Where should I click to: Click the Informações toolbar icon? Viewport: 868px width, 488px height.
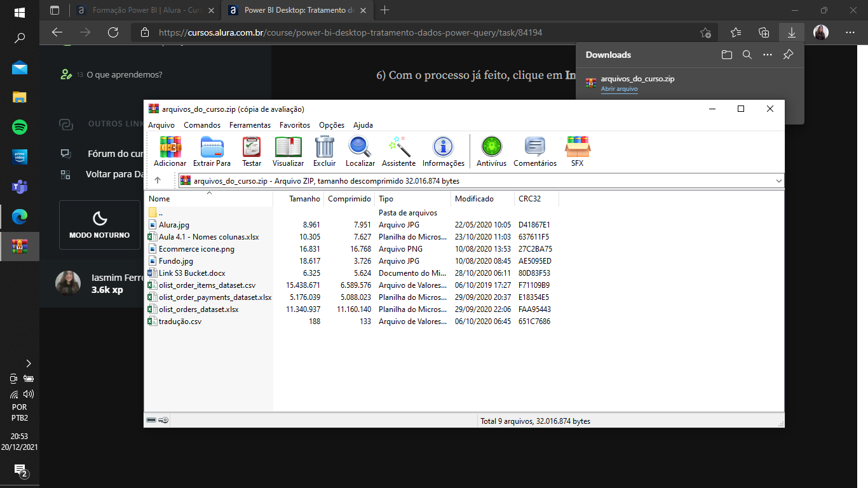pos(444,152)
